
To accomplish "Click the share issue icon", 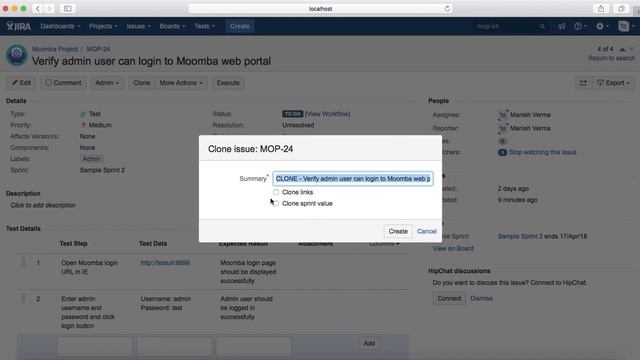I will tap(583, 83).
